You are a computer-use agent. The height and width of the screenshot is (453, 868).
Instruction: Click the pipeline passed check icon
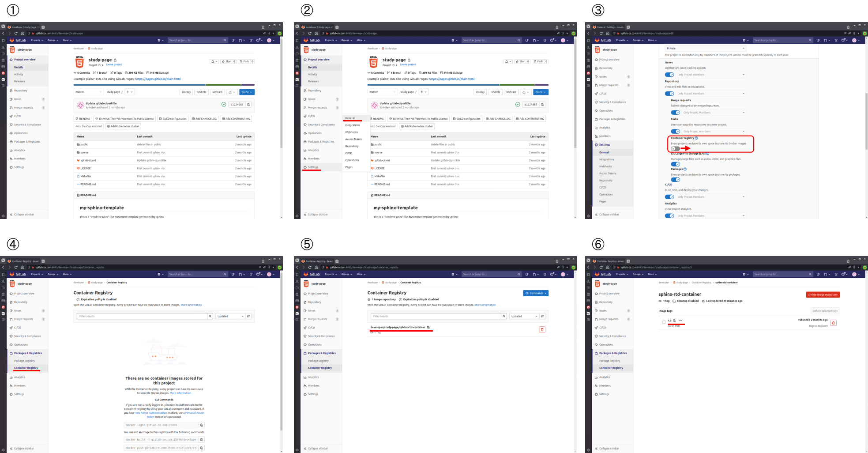(x=224, y=105)
